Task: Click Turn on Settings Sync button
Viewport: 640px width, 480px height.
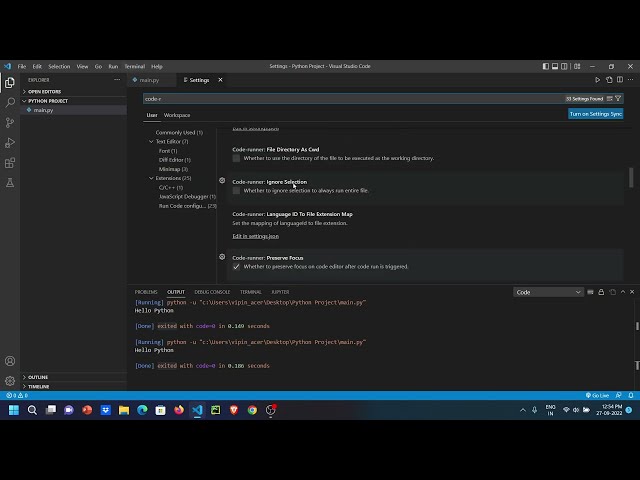Action: [x=596, y=114]
